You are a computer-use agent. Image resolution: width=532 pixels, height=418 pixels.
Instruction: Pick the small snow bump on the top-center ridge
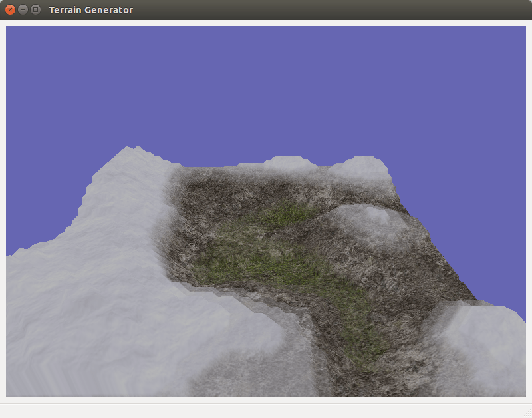click(x=286, y=164)
